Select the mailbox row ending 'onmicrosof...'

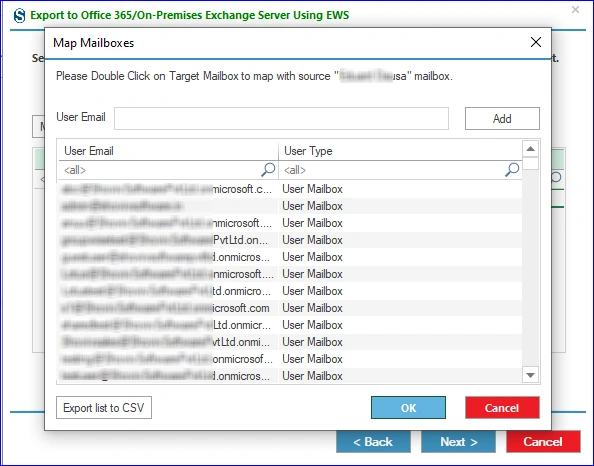(290, 359)
